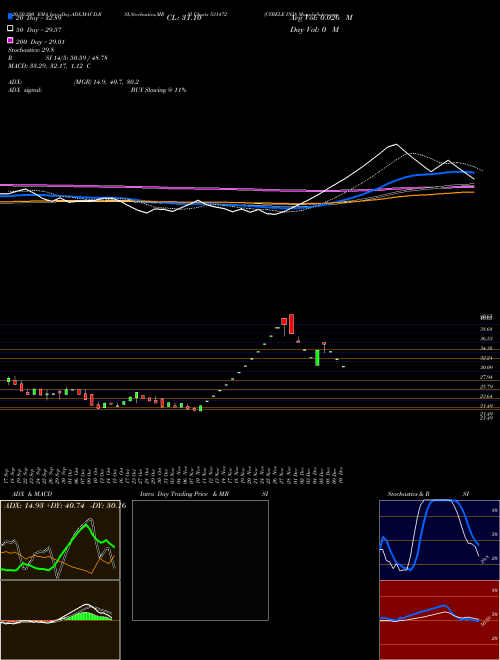Click the 'ADX signal:' label

[x=25, y=90]
